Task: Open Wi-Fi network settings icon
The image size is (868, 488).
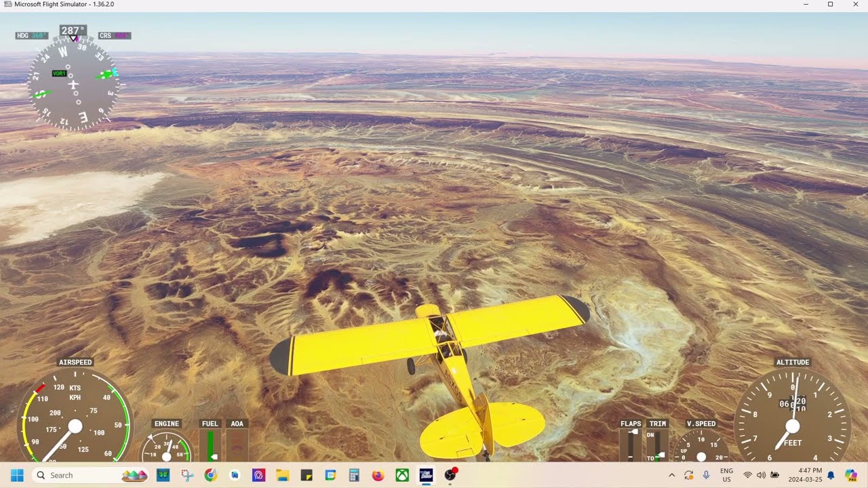Action: coord(748,475)
